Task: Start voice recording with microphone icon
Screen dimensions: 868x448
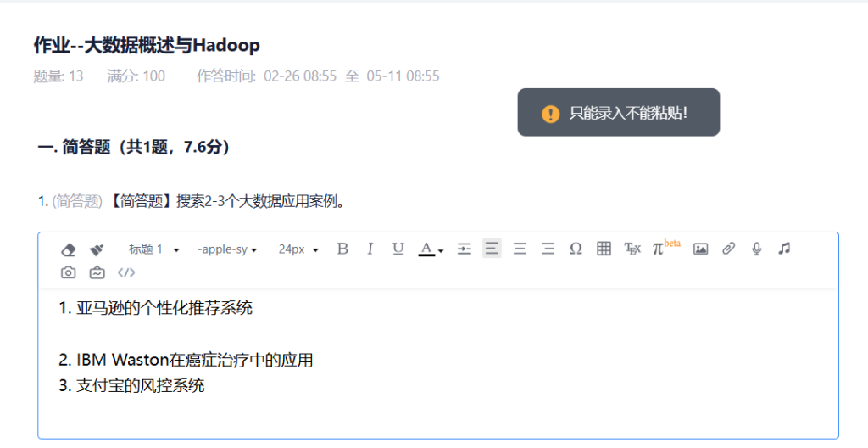Action: pos(757,249)
